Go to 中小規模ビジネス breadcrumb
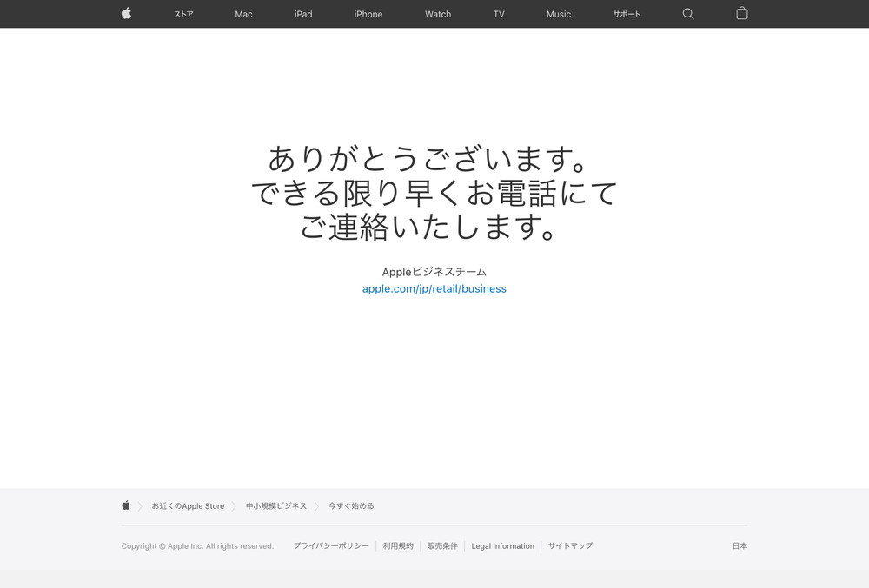Viewport: 869px width, 588px height. click(276, 506)
